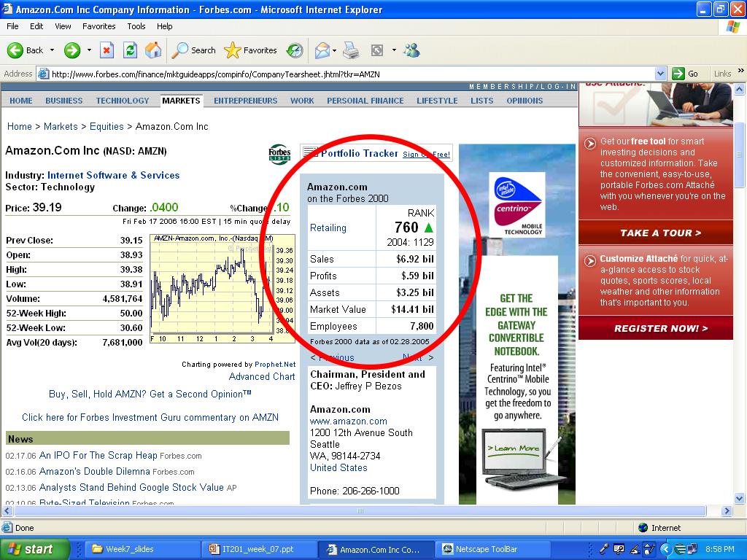Click the Internet zone globe in status bar

coord(643,528)
